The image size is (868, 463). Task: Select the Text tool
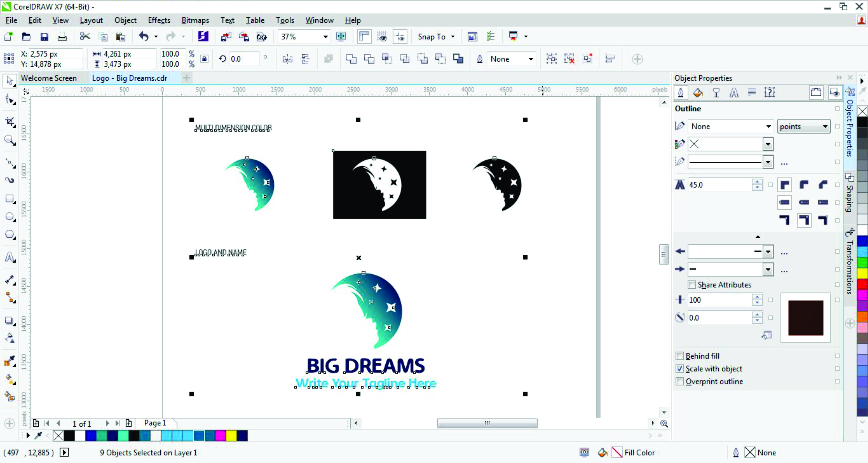pyautogui.click(x=9, y=257)
